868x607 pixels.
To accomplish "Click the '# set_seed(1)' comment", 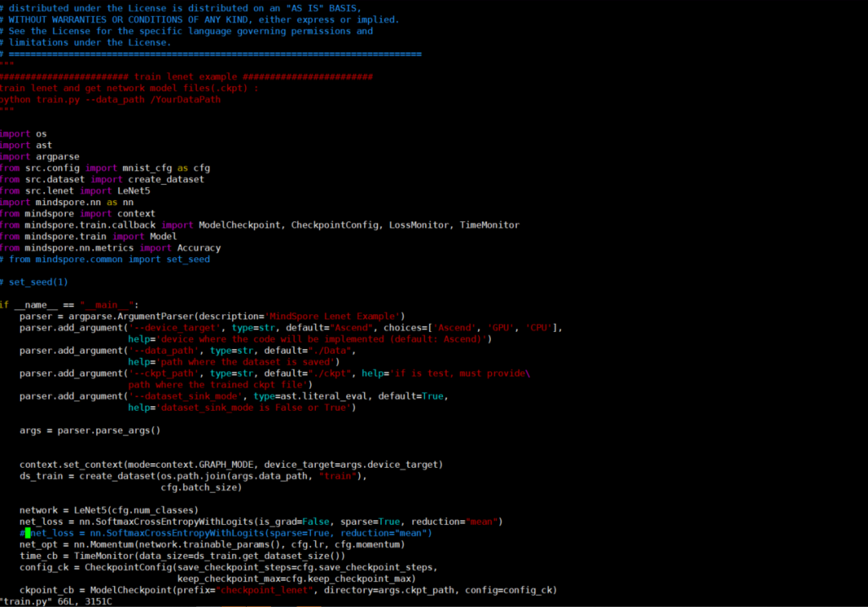I will [x=35, y=282].
